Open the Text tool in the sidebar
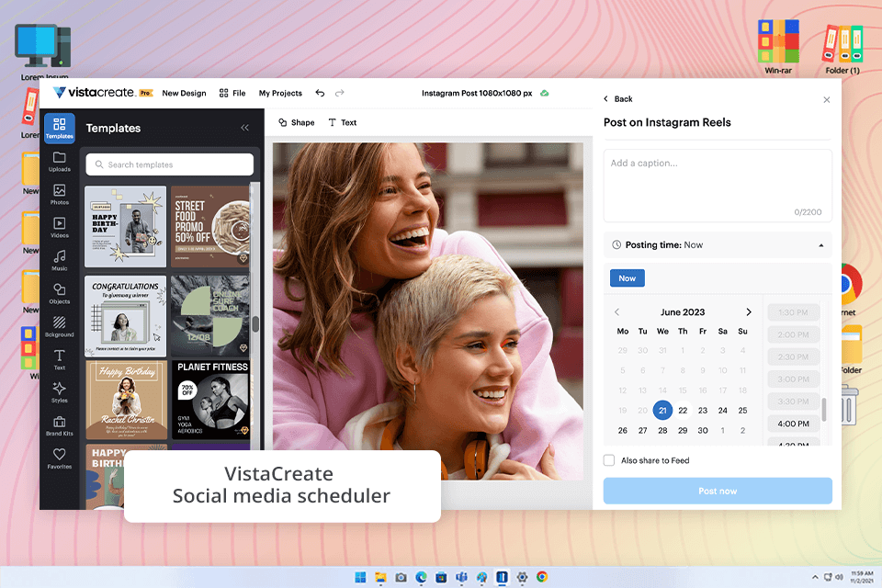882x588 pixels. (59, 359)
